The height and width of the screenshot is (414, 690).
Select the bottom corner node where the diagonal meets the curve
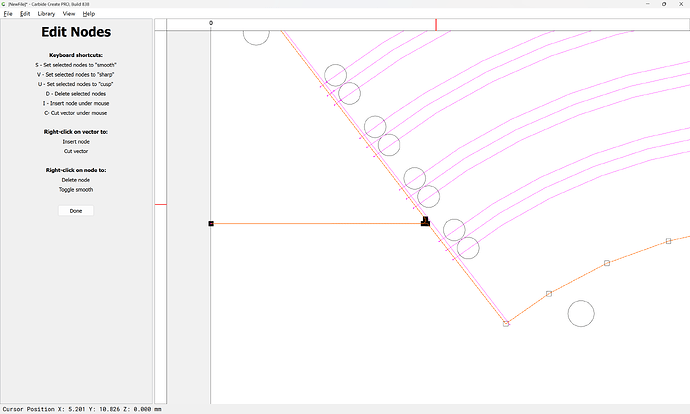coord(506,323)
